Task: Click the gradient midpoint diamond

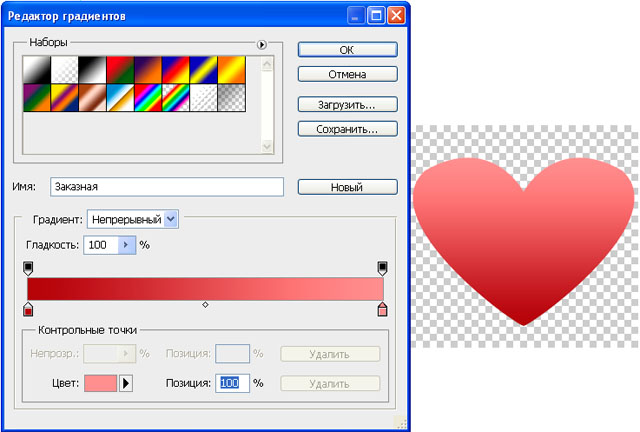Action: click(205, 305)
